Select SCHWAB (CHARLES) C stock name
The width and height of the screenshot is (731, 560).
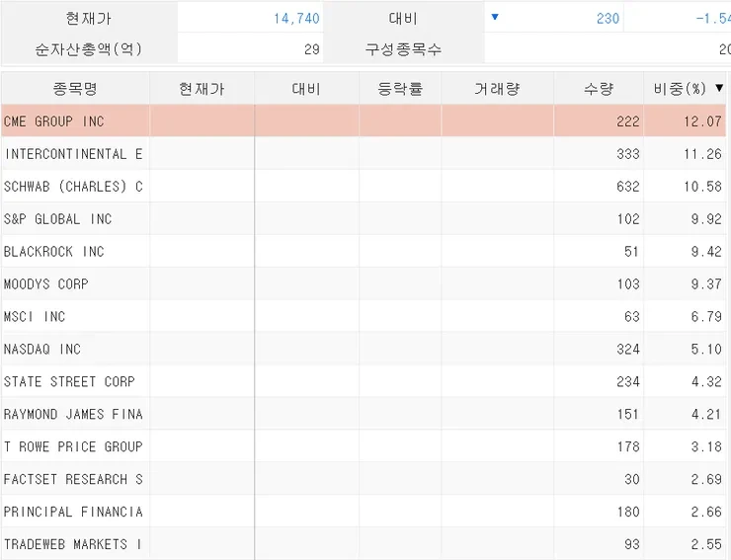[73, 187]
